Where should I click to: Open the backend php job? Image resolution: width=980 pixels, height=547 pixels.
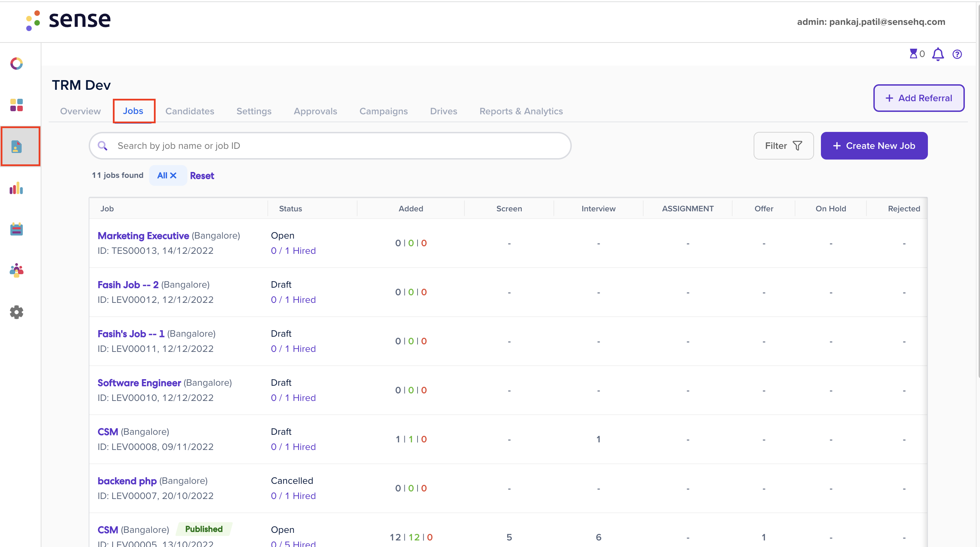127,481
